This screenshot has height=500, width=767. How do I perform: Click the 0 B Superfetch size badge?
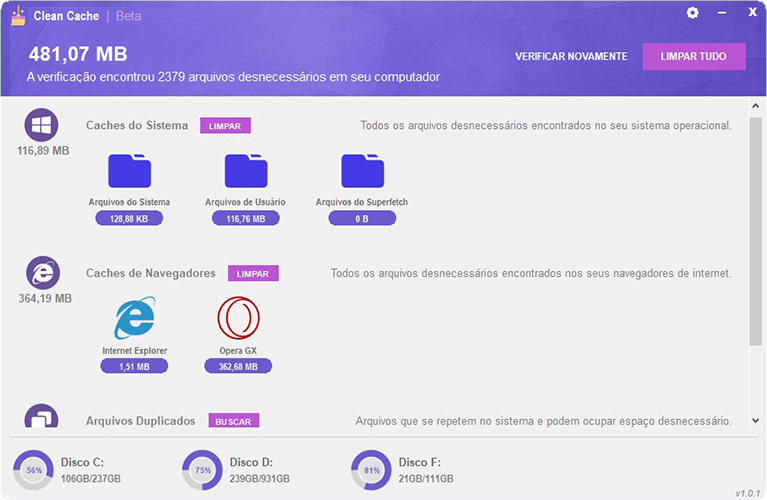(x=362, y=219)
